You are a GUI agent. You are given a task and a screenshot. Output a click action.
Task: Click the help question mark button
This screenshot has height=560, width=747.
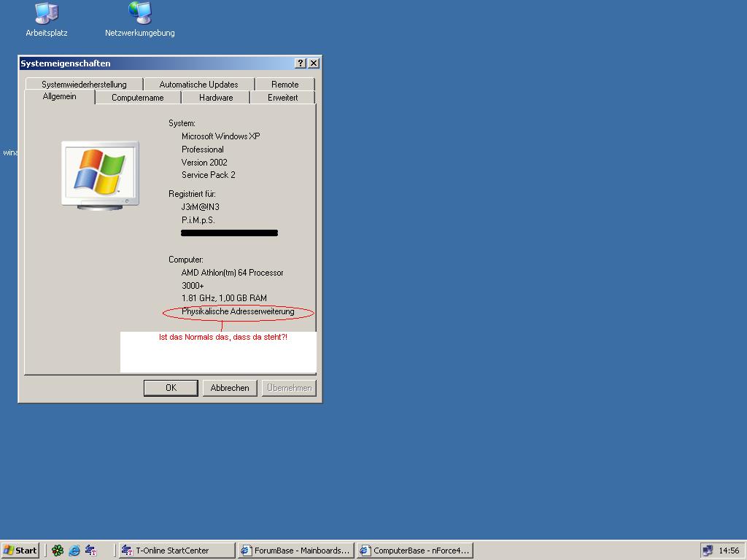pyautogui.click(x=301, y=63)
